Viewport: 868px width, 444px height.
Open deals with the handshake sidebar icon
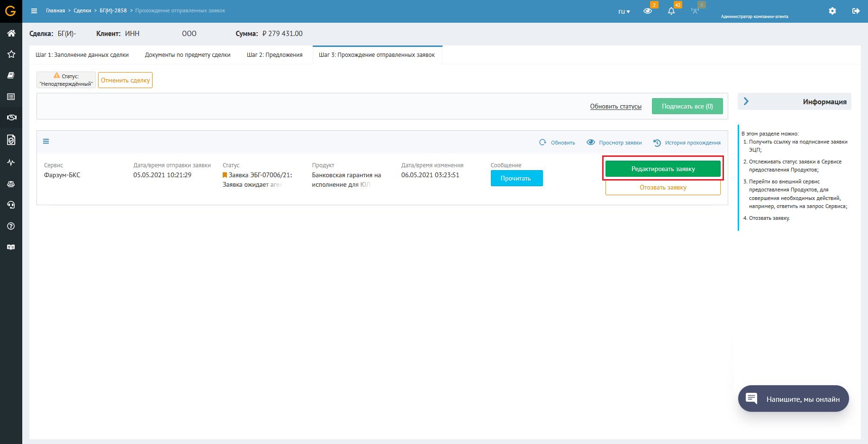[11, 118]
